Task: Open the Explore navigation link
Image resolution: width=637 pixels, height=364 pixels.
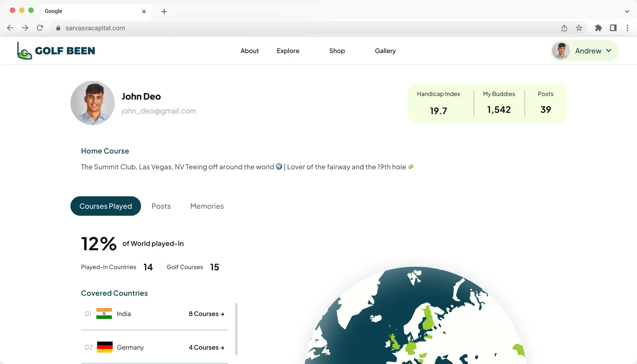Action: pos(288,51)
